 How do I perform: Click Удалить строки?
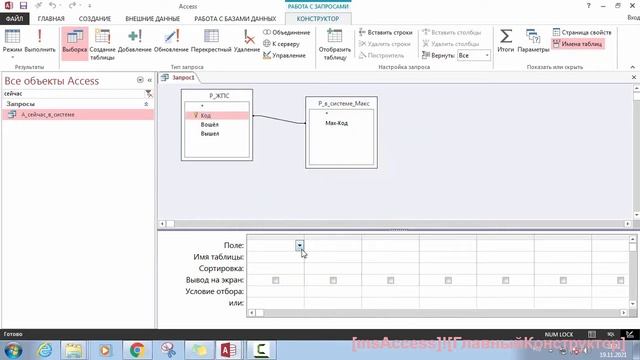pyautogui.click(x=384, y=44)
